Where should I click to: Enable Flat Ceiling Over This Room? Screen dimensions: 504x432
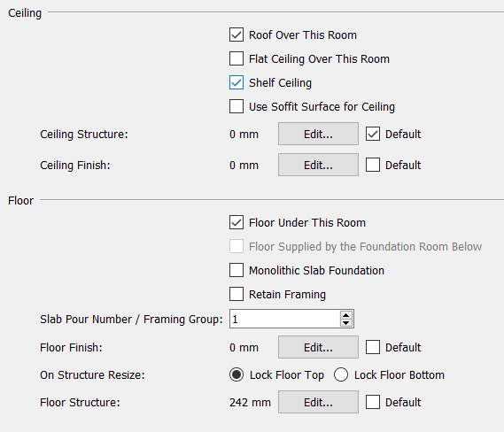point(236,58)
